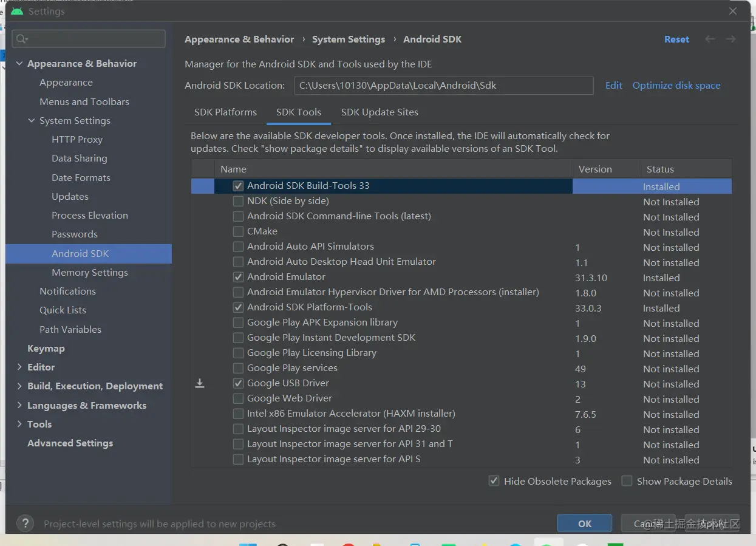Select the SDK Tools tab
756x546 pixels.
[299, 112]
